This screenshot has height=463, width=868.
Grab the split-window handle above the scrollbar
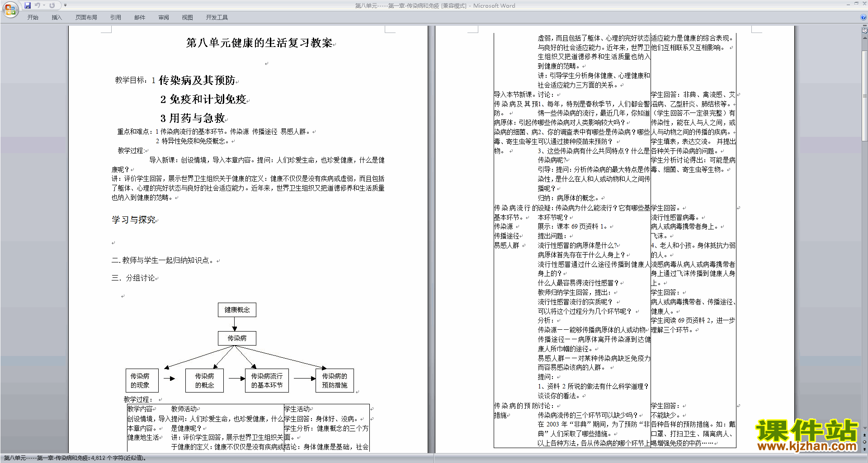[x=865, y=26]
